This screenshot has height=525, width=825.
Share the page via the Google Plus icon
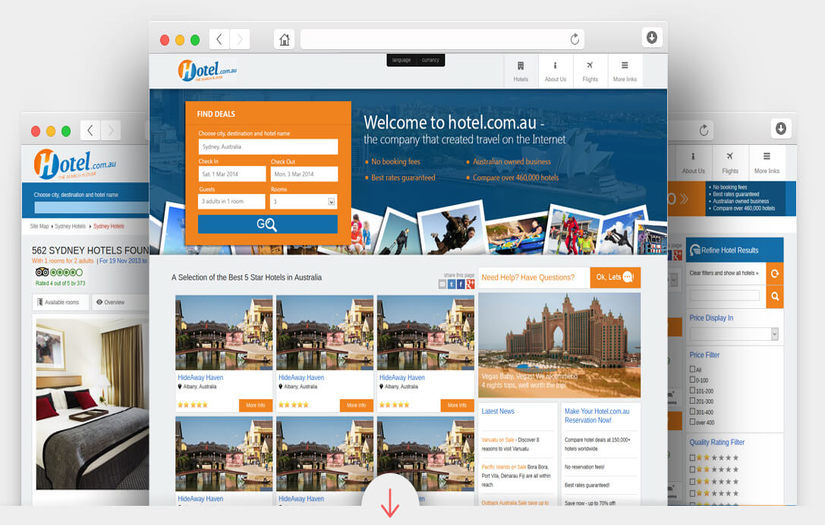470,285
